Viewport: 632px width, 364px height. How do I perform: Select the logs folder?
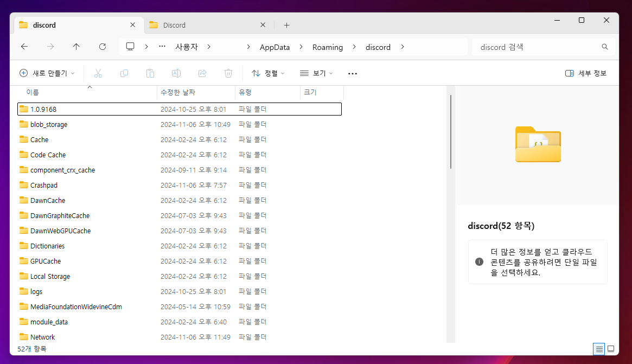[180, 291]
